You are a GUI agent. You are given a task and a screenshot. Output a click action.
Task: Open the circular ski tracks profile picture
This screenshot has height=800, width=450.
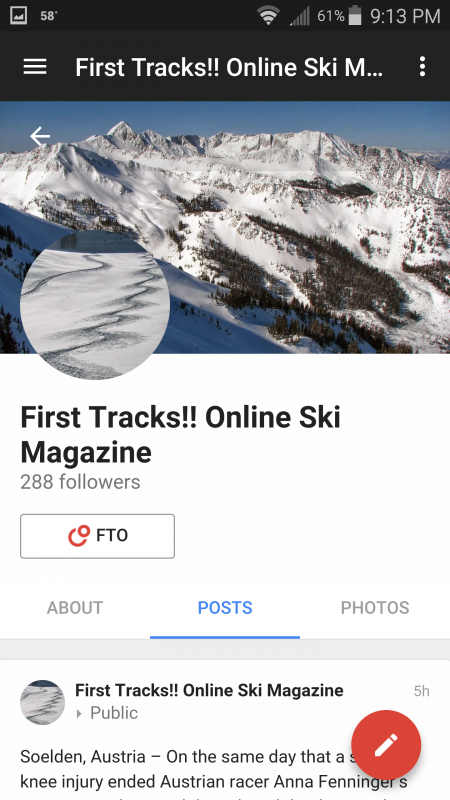(x=95, y=305)
